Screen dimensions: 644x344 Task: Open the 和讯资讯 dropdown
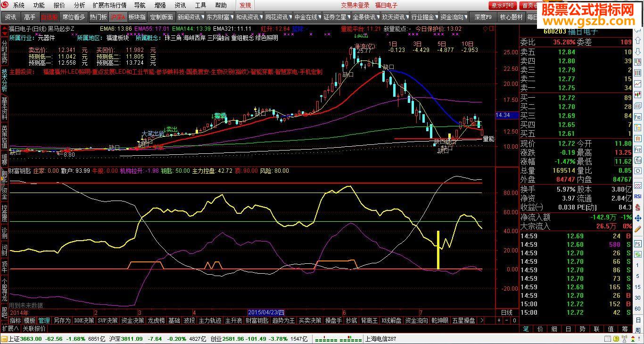coord(248,17)
